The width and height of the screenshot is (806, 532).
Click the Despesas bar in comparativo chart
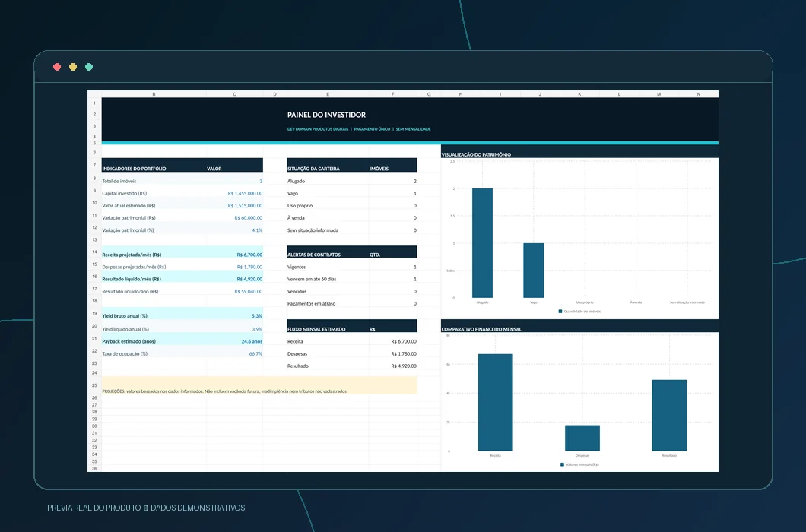[582, 438]
